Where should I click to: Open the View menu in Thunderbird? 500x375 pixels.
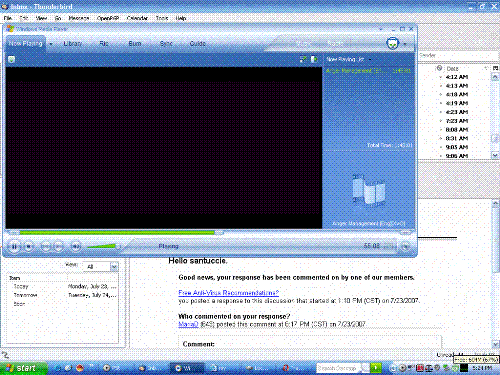[x=41, y=18]
